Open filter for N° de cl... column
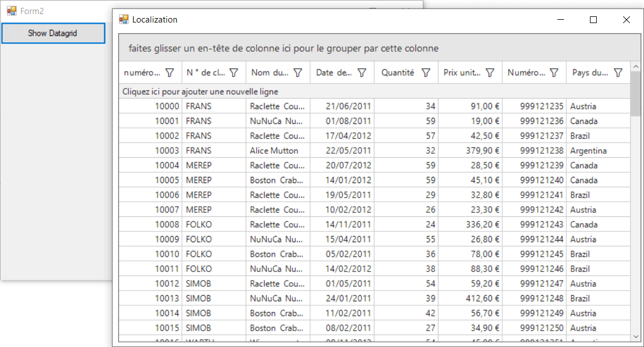 (x=234, y=73)
